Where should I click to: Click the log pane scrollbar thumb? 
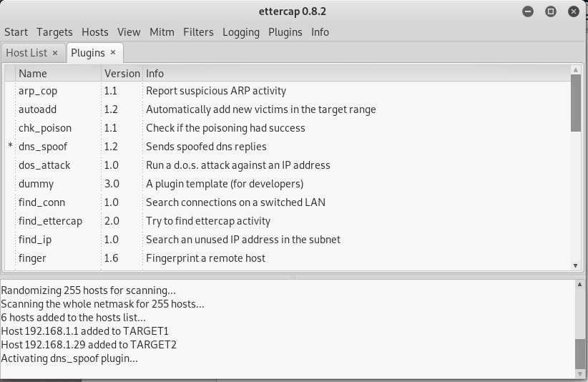coord(579,352)
